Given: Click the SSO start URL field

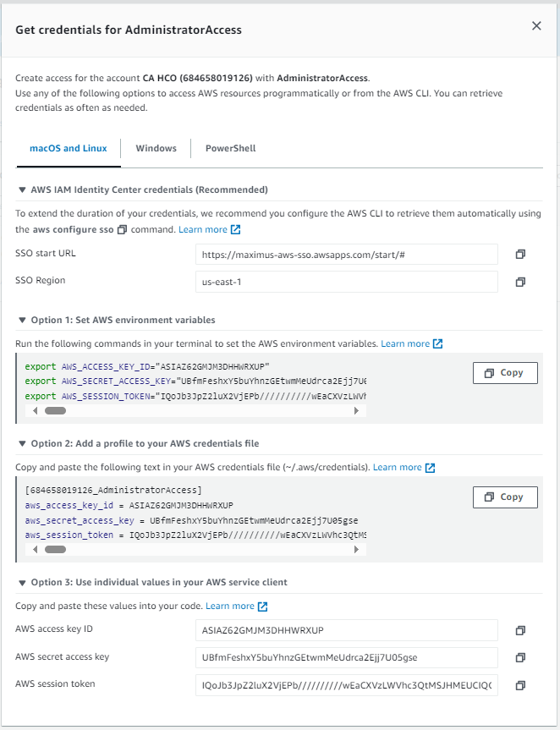Looking at the screenshot, I should point(346,254).
